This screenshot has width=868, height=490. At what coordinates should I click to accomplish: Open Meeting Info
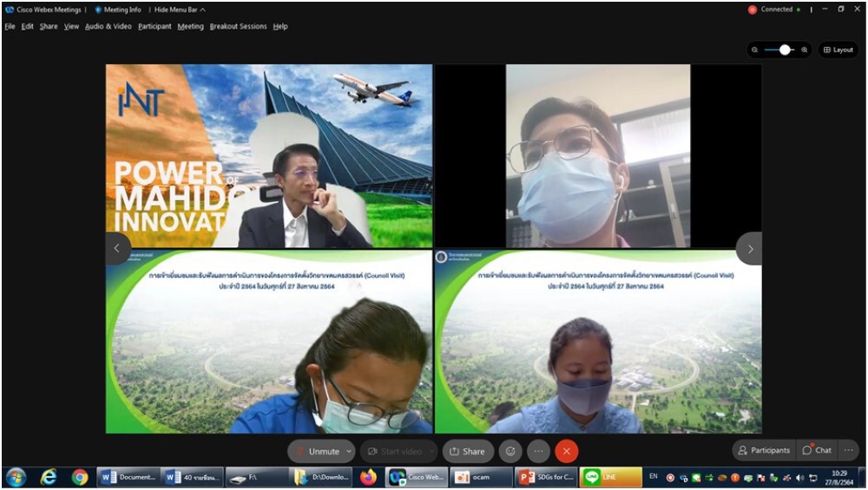pos(118,10)
